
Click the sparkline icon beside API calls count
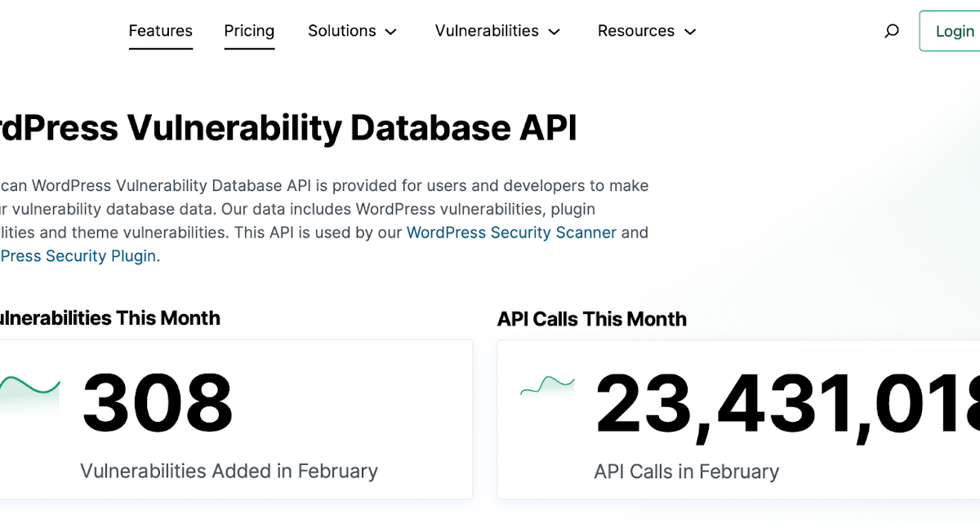[547, 388]
